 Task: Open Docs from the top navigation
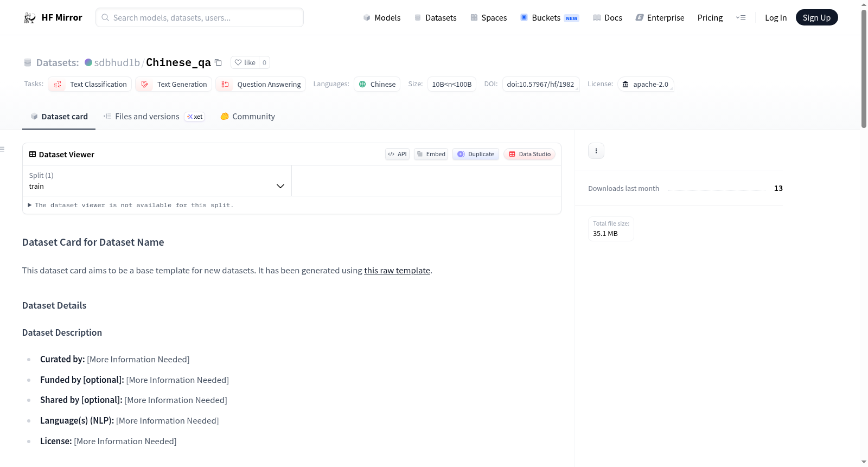(x=608, y=18)
